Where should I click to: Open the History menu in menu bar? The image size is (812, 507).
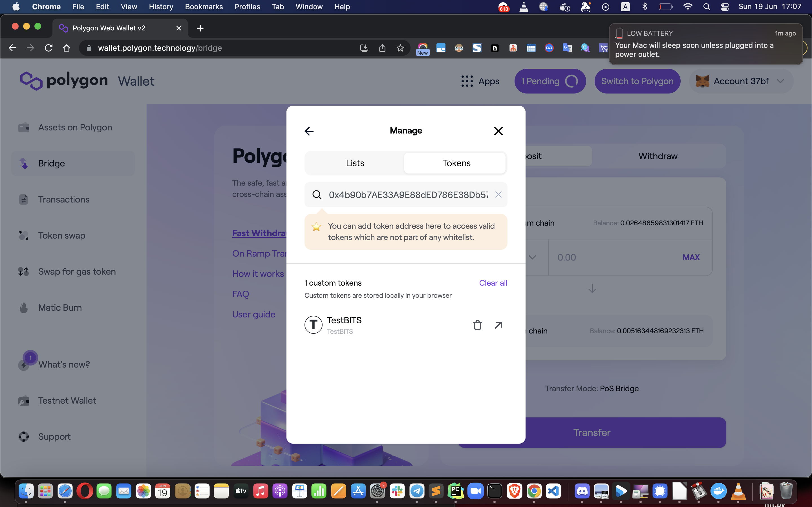[161, 7]
